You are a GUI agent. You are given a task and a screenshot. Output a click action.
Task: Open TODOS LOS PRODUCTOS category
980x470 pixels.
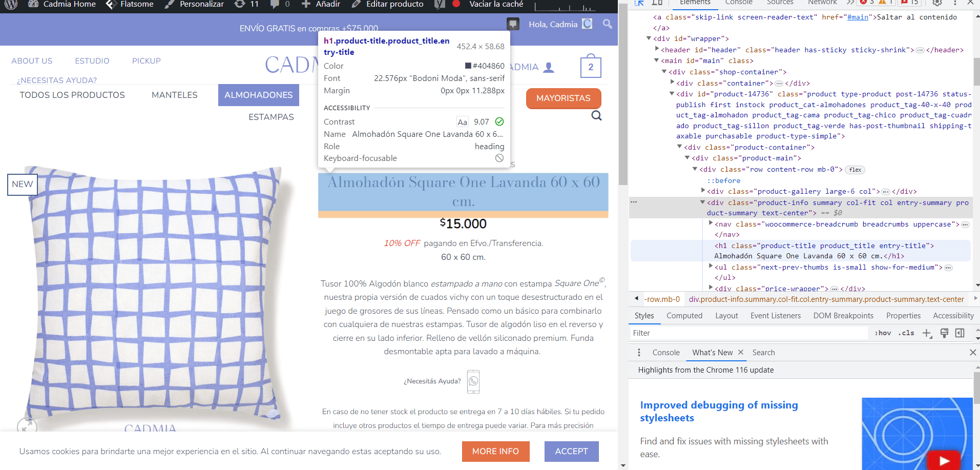click(72, 95)
